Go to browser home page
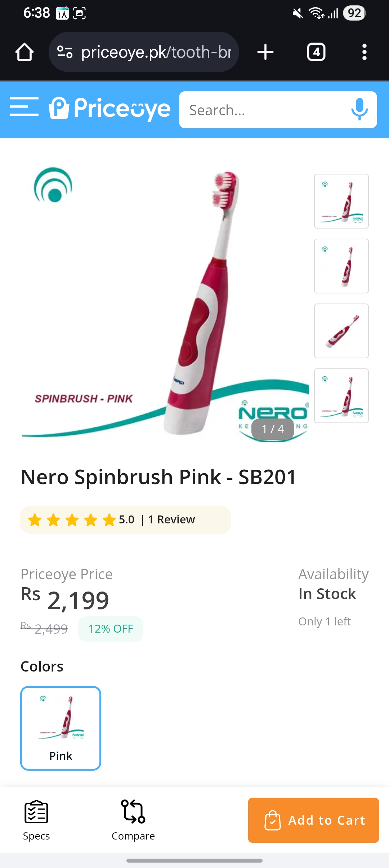 (24, 52)
